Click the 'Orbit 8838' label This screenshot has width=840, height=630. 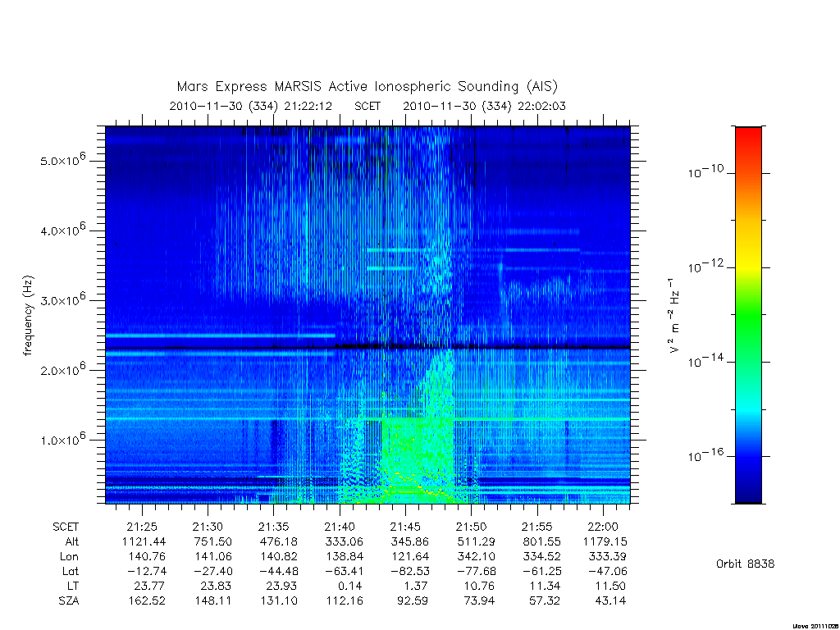tap(745, 564)
